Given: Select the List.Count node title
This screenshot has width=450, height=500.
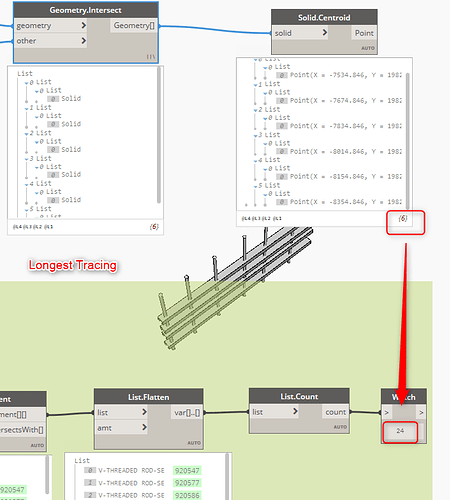Looking at the screenshot, I should pyautogui.click(x=299, y=396).
